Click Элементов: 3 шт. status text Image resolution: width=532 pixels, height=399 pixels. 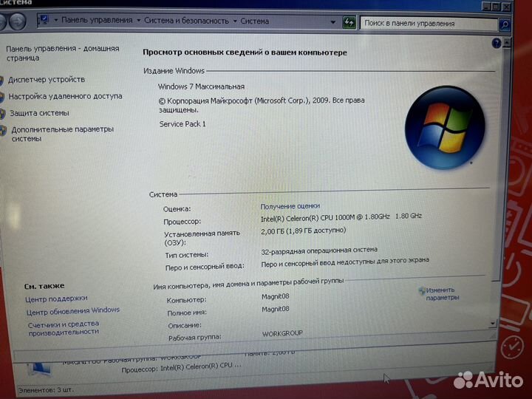46,390
